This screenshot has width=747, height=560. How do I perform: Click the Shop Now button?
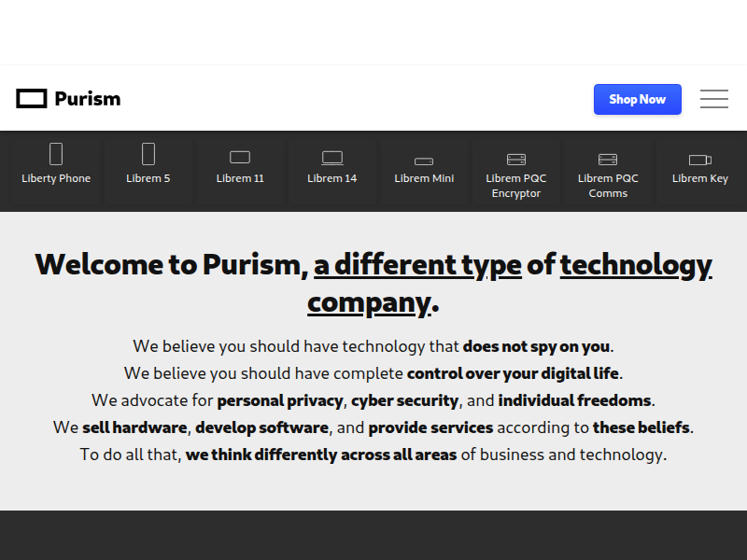point(638,99)
